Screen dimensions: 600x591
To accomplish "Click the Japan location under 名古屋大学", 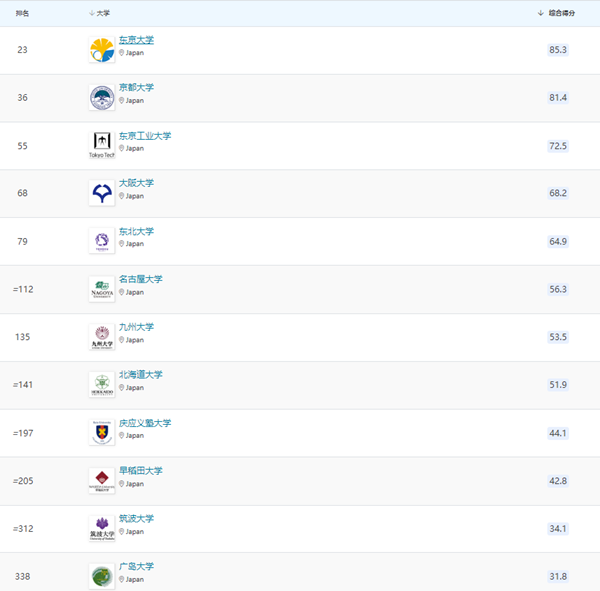I will (131, 292).
